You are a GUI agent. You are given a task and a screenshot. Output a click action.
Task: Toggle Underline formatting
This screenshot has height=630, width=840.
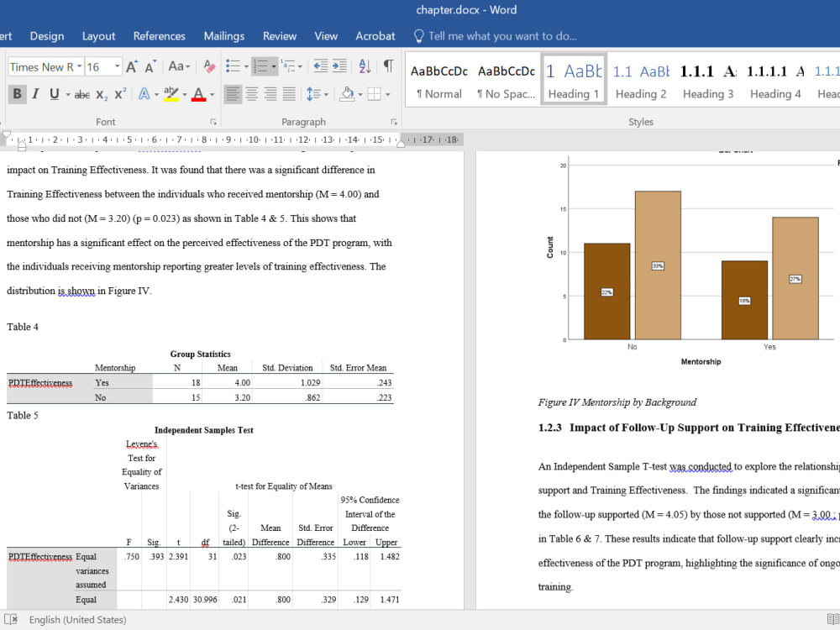[54, 94]
